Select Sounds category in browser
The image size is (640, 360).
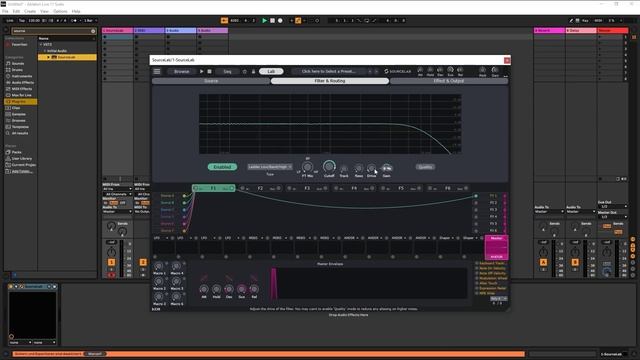pos(18,64)
